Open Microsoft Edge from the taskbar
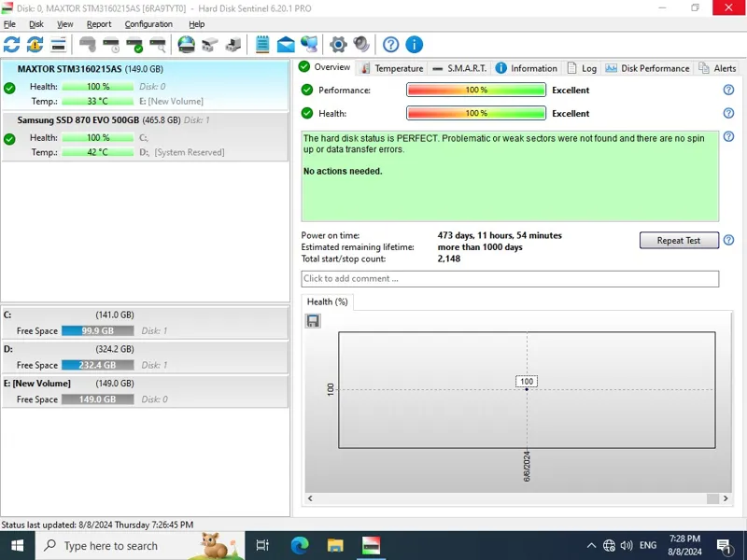747x560 pixels. (299, 546)
